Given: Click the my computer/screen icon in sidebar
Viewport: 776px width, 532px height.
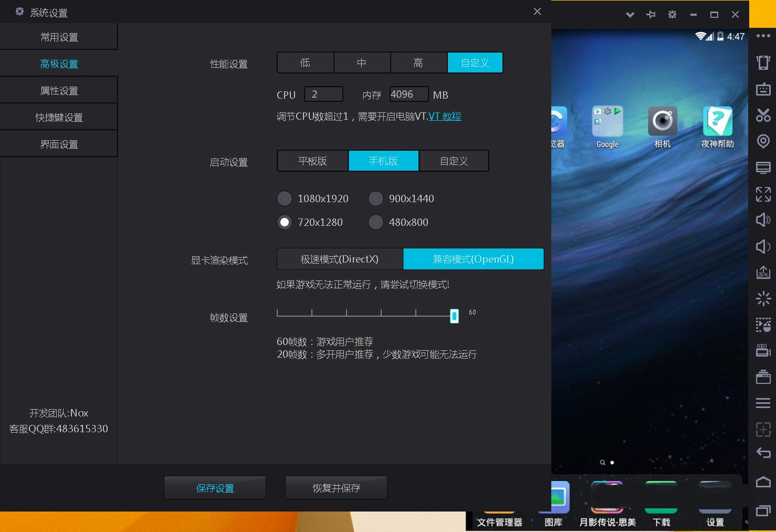Looking at the screenshot, I should click(x=763, y=168).
